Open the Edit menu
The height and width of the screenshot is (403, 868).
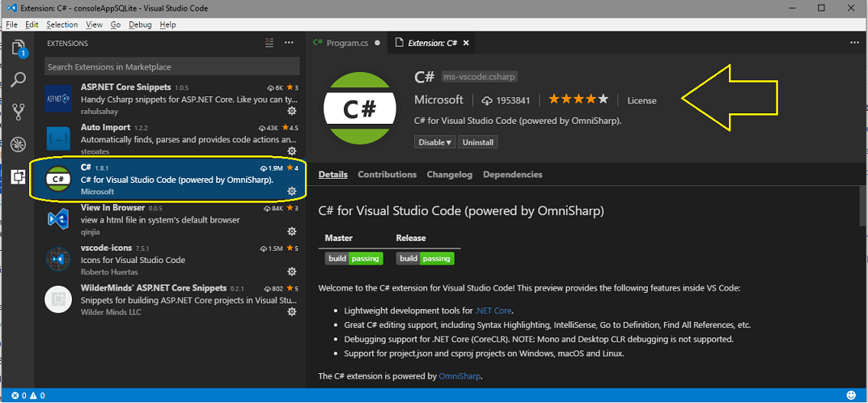coord(32,25)
